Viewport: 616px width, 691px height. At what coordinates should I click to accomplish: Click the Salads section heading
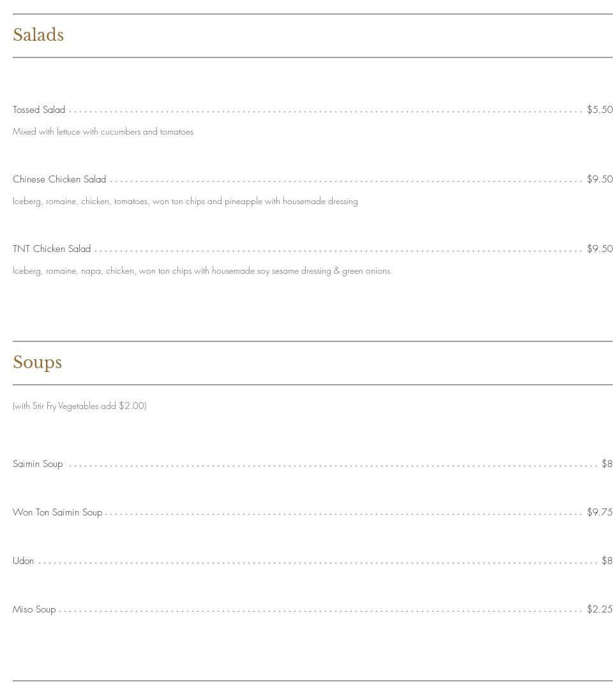click(x=38, y=35)
